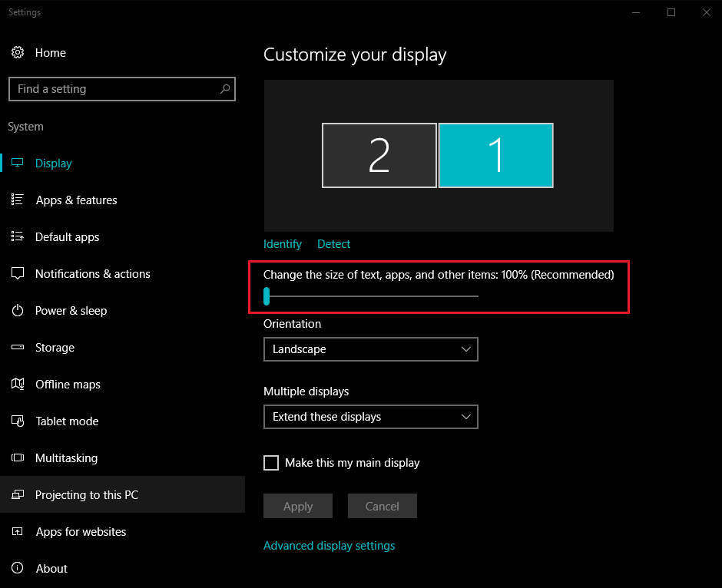Open Power & sleep settings
Image resolution: width=722 pixels, height=588 pixels.
(x=122, y=311)
